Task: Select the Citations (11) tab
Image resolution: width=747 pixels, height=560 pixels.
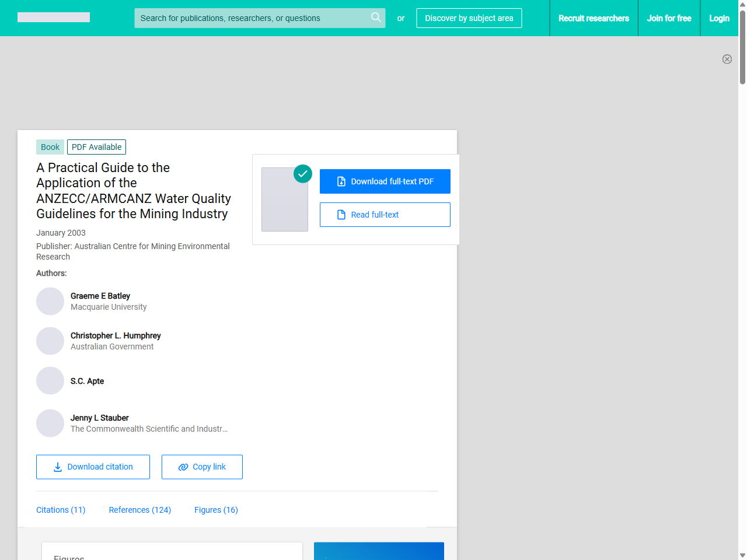Action: pyautogui.click(x=61, y=510)
